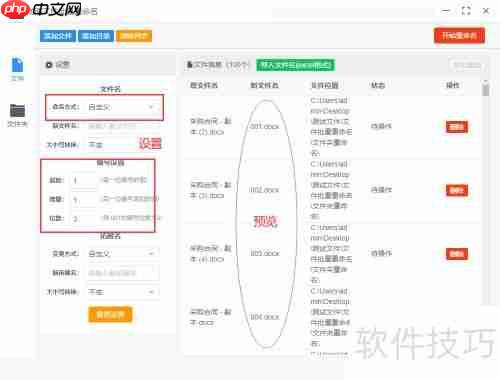Screen dimensions: 500x380
Task: Delete the row renamed to 002.docx
Action: [x=457, y=190]
